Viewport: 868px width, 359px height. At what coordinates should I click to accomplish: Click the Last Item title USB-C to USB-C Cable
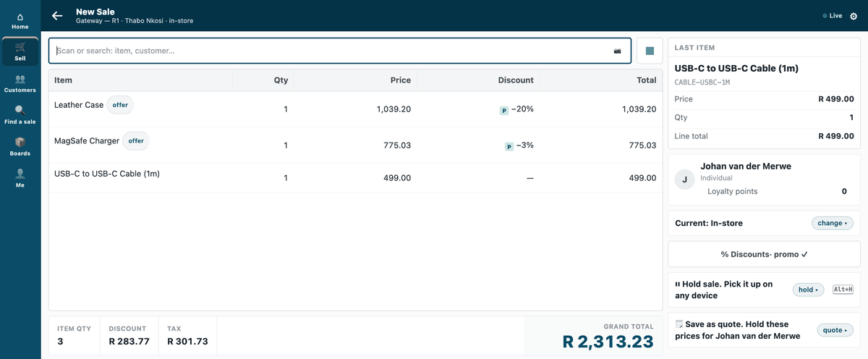pyautogui.click(x=736, y=68)
